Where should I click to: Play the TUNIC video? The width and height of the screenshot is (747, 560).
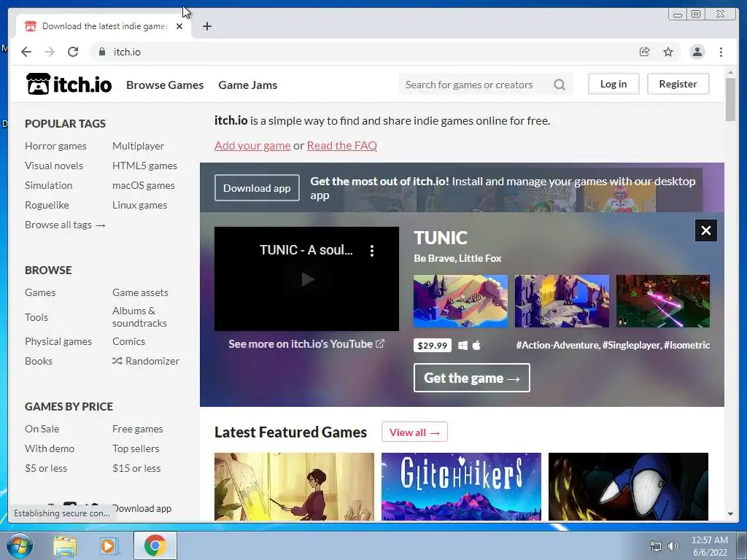307,279
